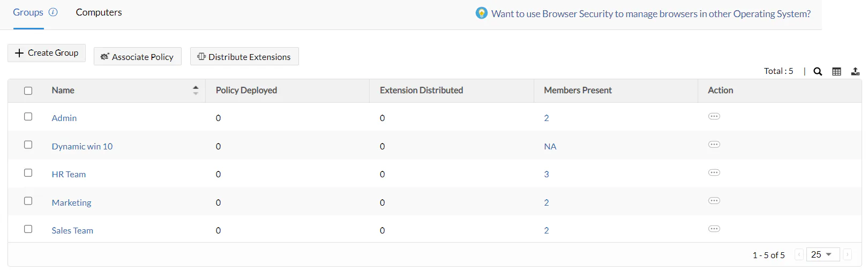Click the Total : 5 count text

(x=779, y=71)
